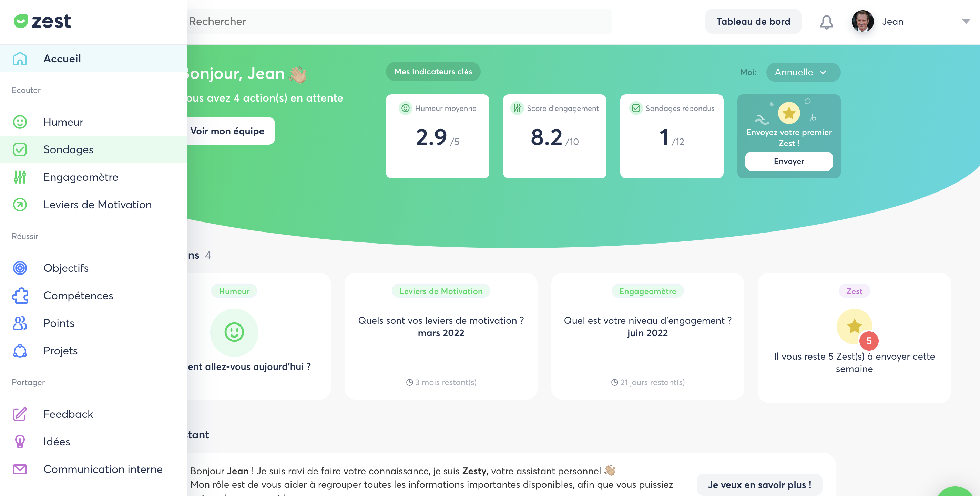Image resolution: width=980 pixels, height=496 pixels.
Task: Click the Objectifs target icon
Action: coord(20,268)
